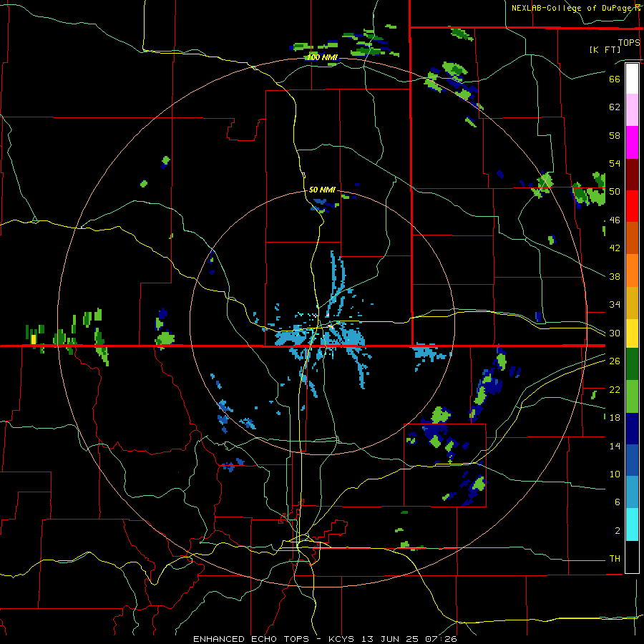Click the '100 NMI' range ring label

(323, 57)
